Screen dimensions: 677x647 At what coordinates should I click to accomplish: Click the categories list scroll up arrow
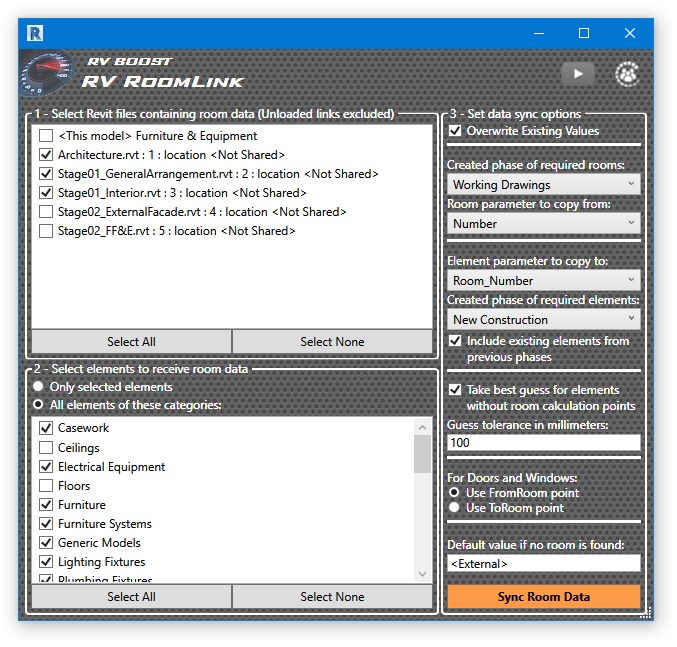pyautogui.click(x=422, y=427)
